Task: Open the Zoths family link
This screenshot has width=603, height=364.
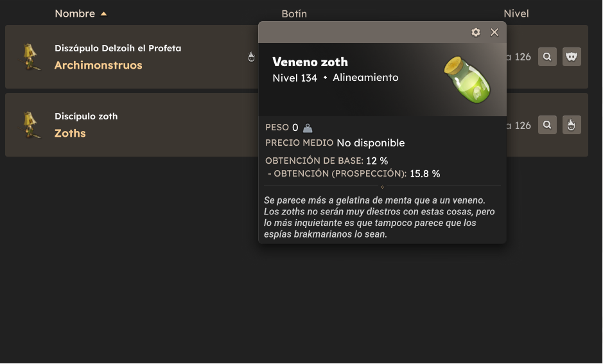Action: pos(70,134)
